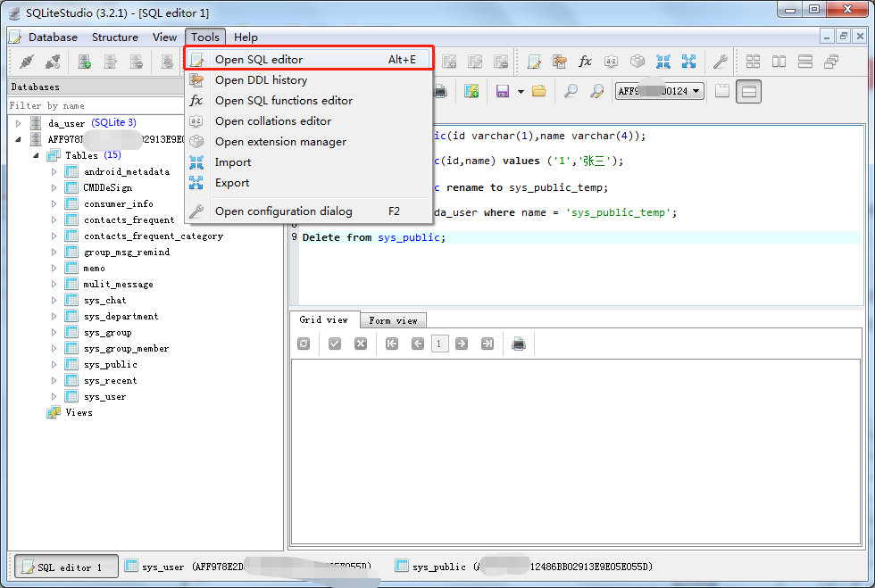Viewport: 875px width, 588px height.
Task: Click the export results icon in editor toolbar
Action: click(471, 91)
